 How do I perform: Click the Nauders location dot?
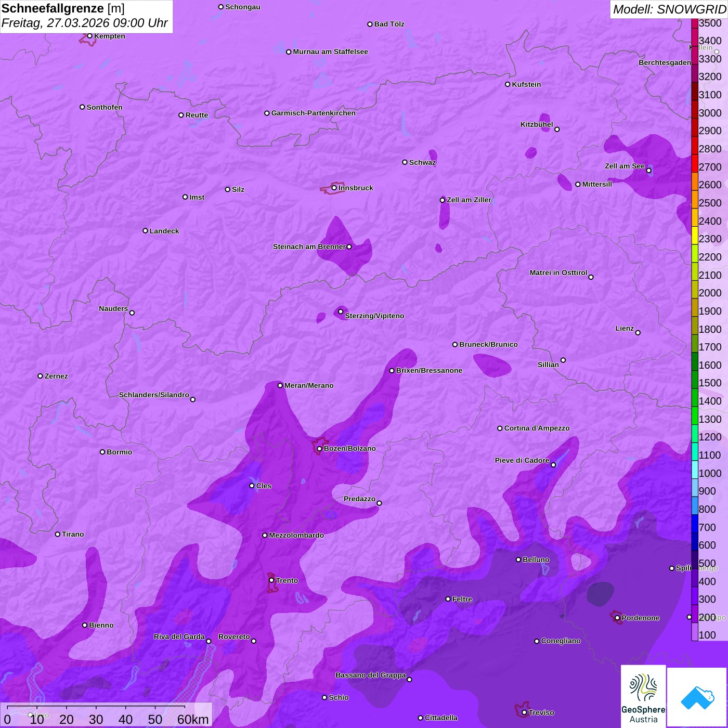(x=132, y=313)
